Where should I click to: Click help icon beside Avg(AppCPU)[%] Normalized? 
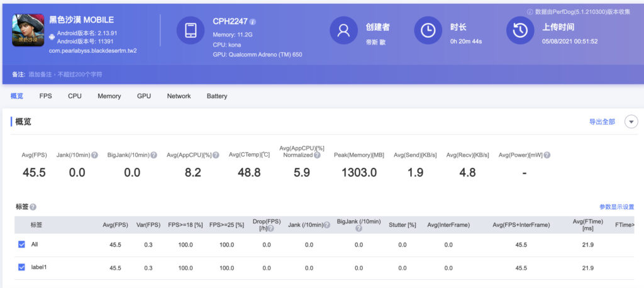317,155
